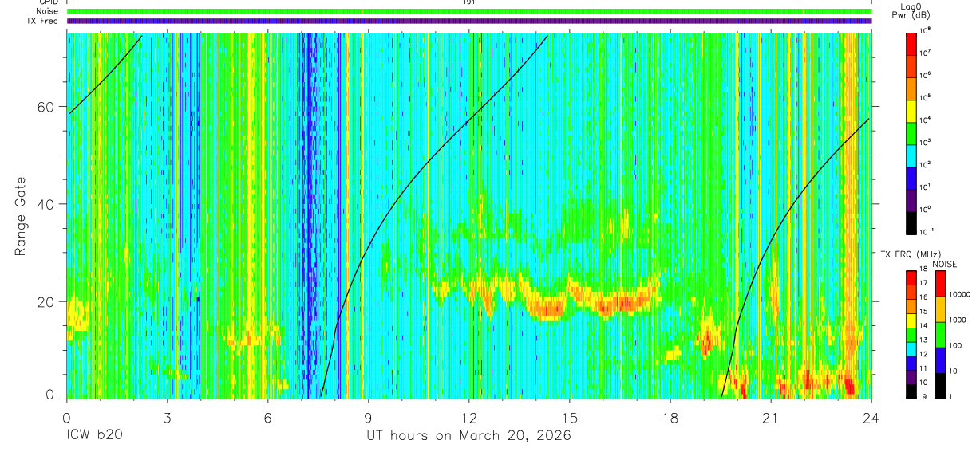Click the 'UT hours on March 20, 2026' label
The width and height of the screenshot is (980, 452).
point(468,436)
